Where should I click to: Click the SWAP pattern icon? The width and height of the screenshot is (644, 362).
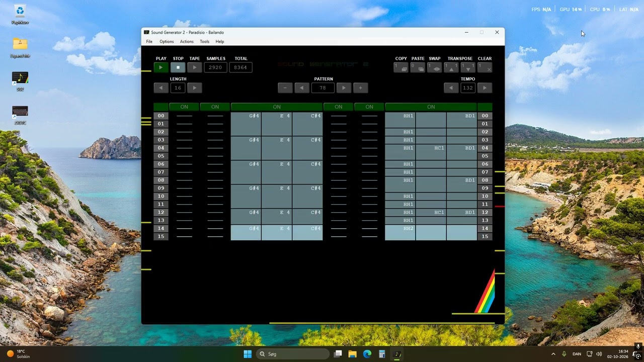click(x=435, y=67)
